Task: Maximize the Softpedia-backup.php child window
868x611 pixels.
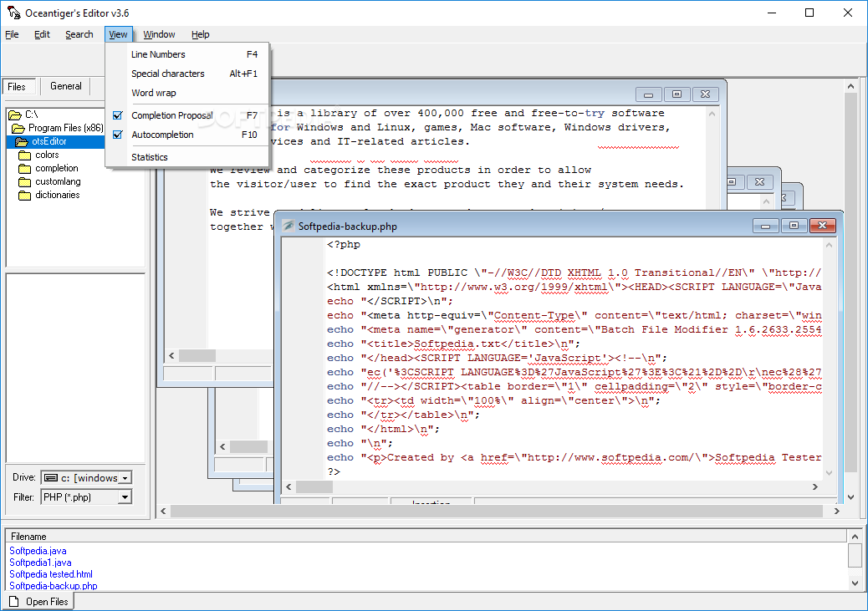Action: tap(794, 226)
